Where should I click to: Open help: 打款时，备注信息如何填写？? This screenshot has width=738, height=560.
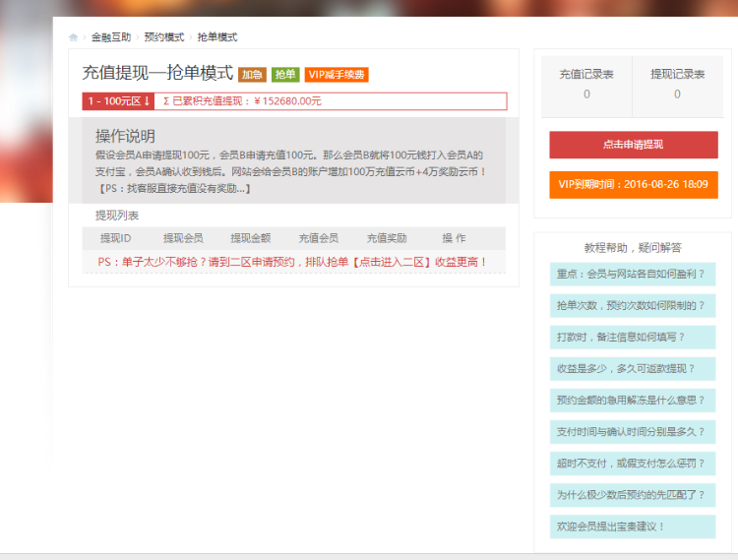click(x=633, y=338)
